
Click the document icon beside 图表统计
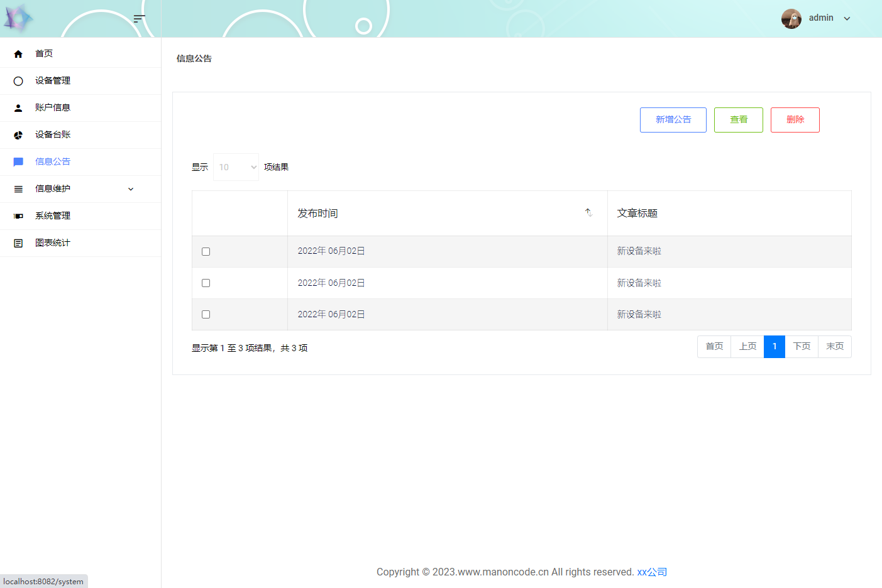tap(18, 243)
